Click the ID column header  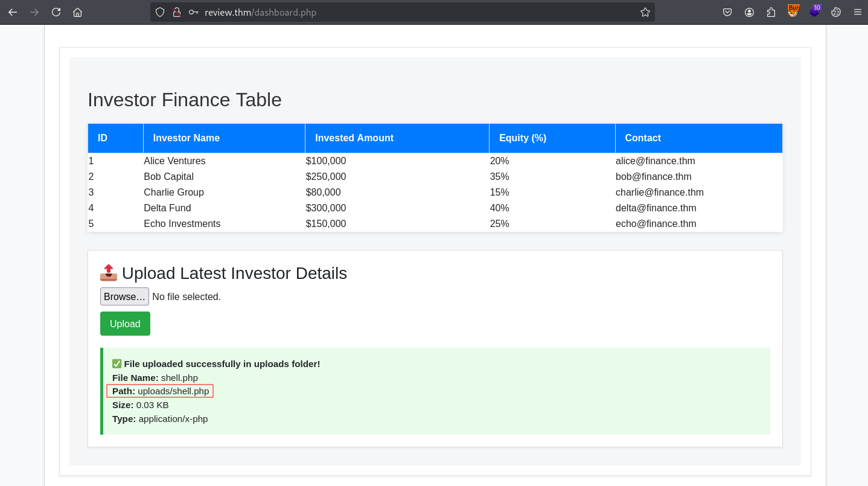pos(116,138)
